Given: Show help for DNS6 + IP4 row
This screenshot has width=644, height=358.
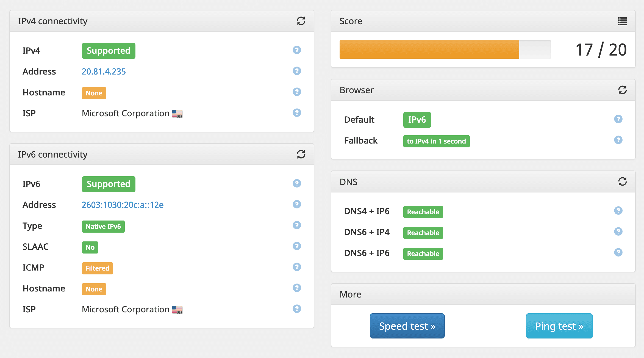Looking at the screenshot, I should point(618,232).
